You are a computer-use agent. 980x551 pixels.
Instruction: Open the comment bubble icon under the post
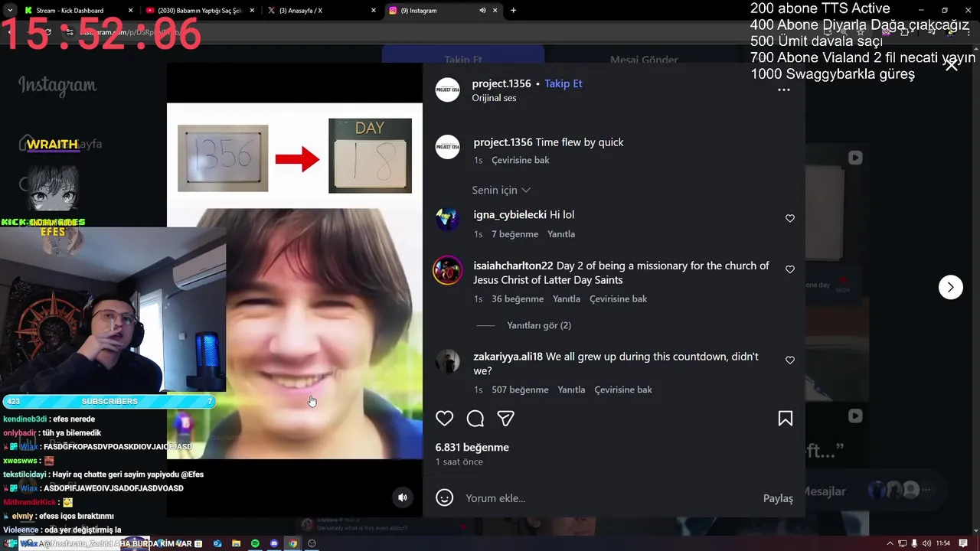pos(475,419)
